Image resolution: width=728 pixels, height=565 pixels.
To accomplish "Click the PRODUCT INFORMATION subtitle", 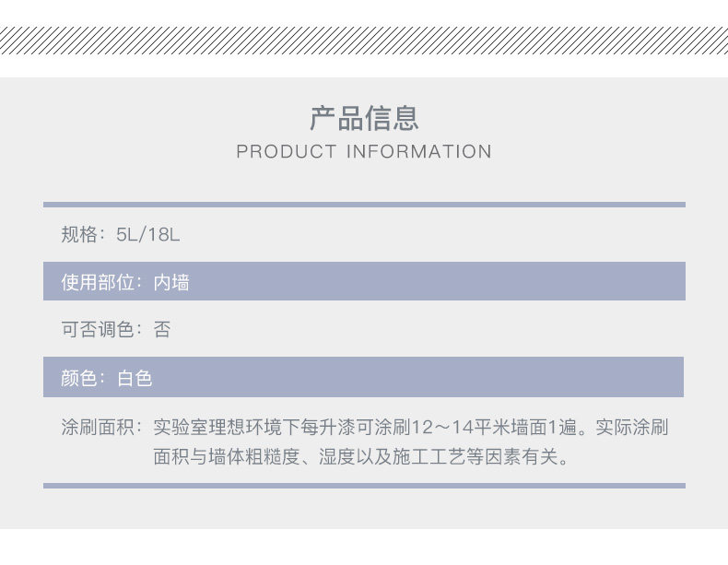I will tap(364, 151).
